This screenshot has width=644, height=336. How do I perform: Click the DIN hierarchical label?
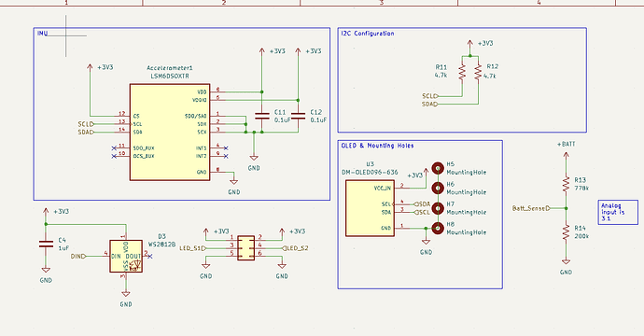(78, 257)
